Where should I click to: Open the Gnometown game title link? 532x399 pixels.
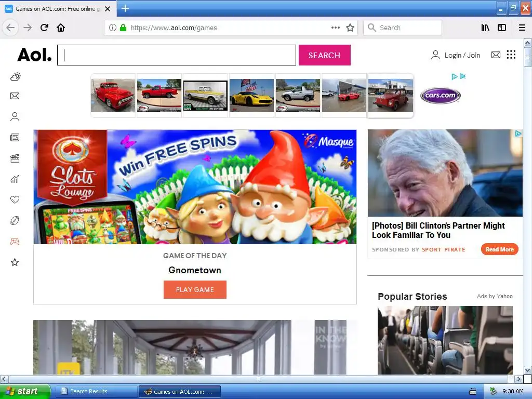195,270
